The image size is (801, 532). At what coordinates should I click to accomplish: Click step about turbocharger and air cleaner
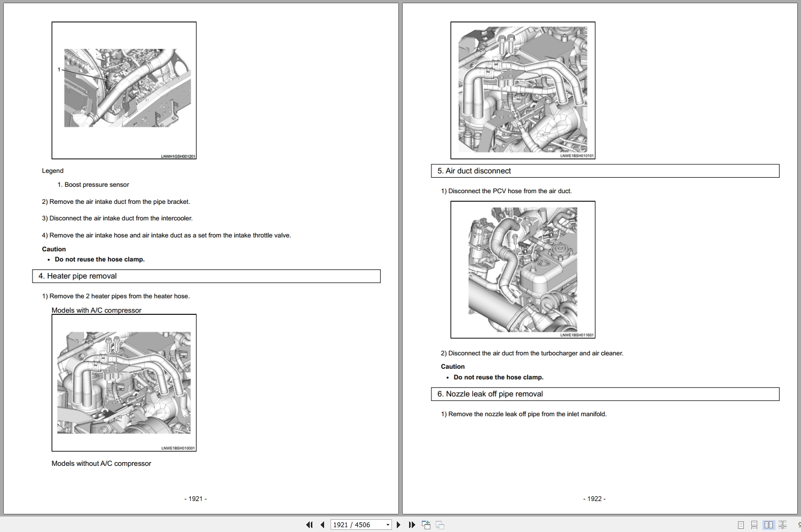[532, 353]
